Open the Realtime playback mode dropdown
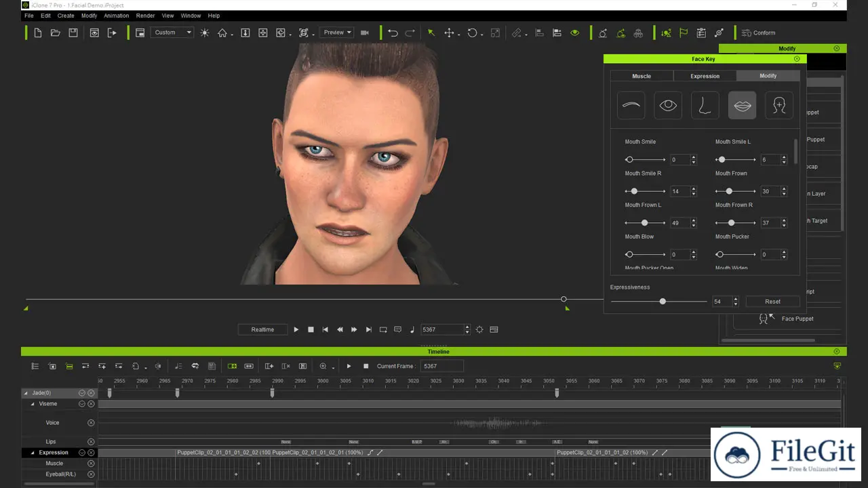Viewport: 868px width, 488px height. tap(262, 329)
